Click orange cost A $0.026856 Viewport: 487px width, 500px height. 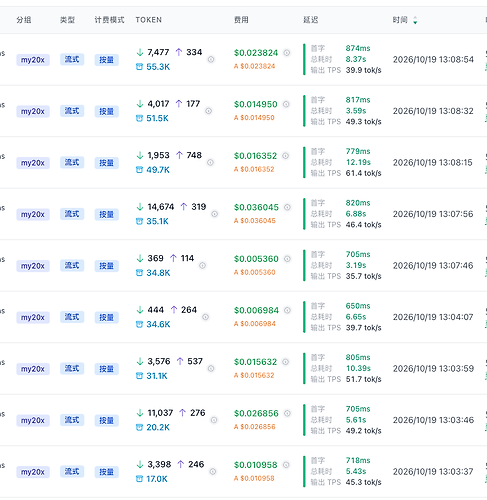(255, 427)
